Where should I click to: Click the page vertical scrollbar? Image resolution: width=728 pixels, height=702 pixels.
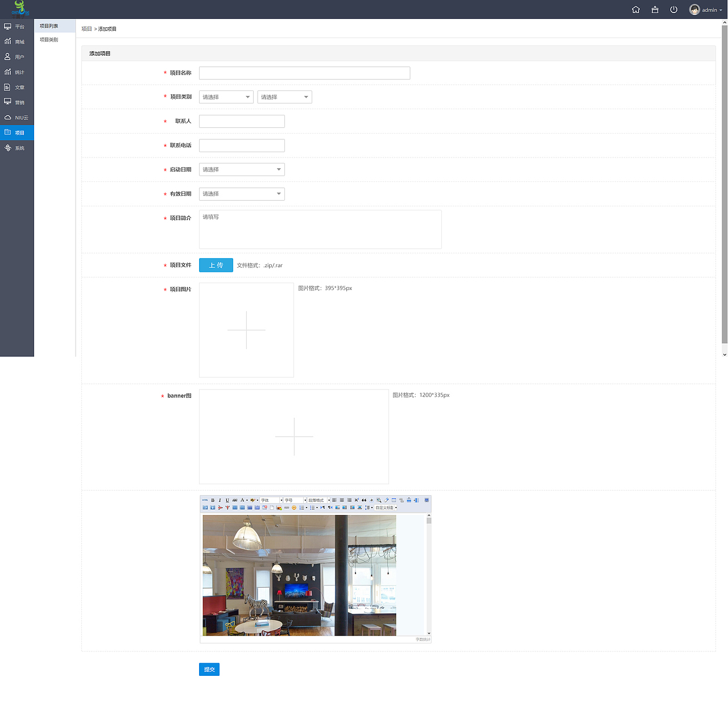[725, 188]
